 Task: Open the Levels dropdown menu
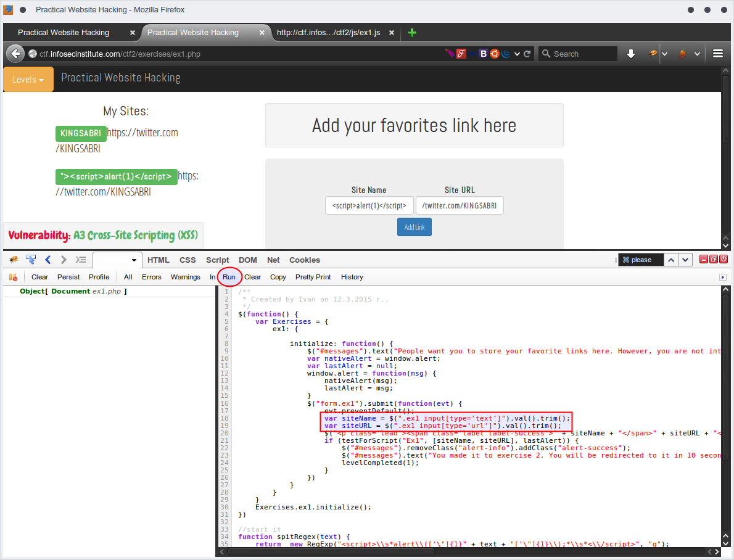28,79
